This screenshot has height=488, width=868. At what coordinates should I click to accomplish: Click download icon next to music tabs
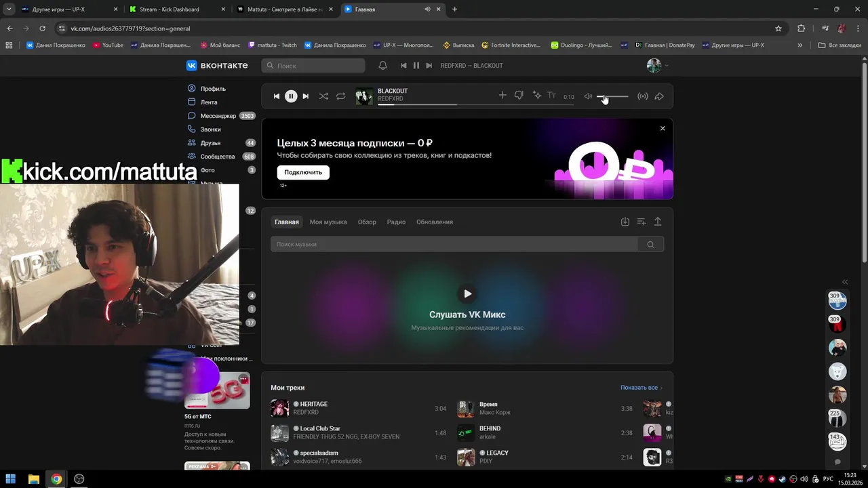click(625, 222)
